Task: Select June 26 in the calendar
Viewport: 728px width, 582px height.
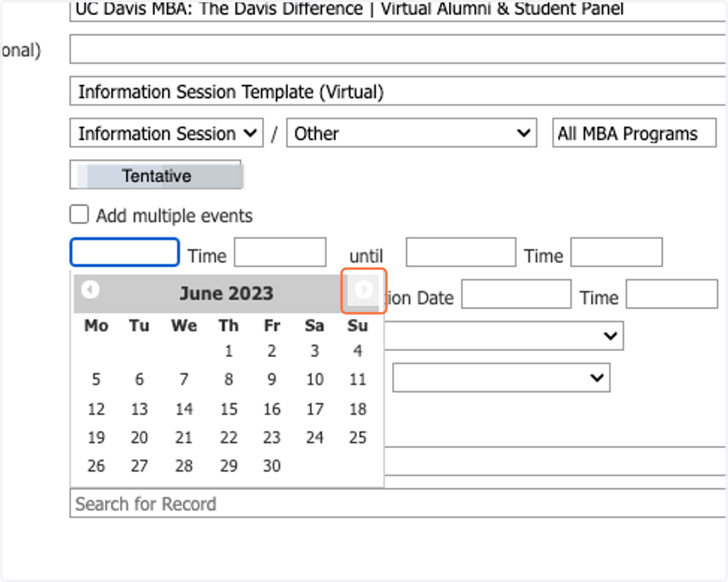Action: pyautogui.click(x=96, y=466)
